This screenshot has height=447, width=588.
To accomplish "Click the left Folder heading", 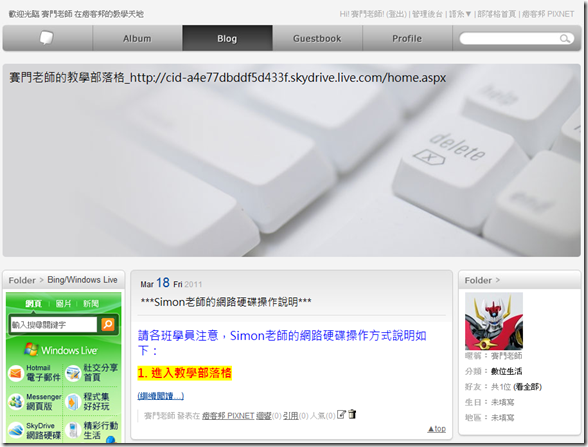I will pos(22,280).
